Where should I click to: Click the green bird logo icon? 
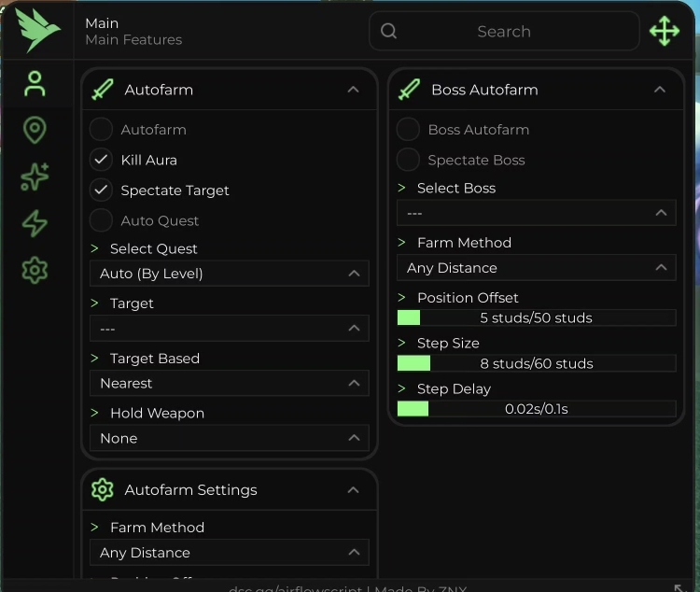[37, 31]
